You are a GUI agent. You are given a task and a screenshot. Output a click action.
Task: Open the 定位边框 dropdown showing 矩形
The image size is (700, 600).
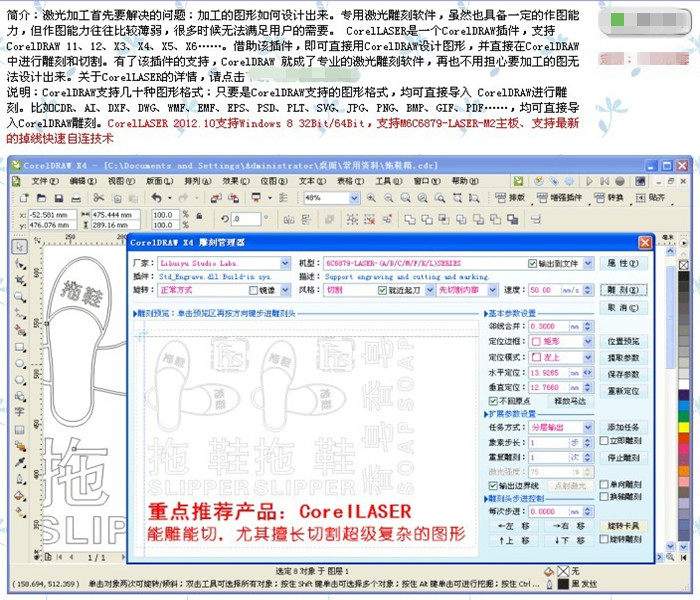[x=588, y=342]
